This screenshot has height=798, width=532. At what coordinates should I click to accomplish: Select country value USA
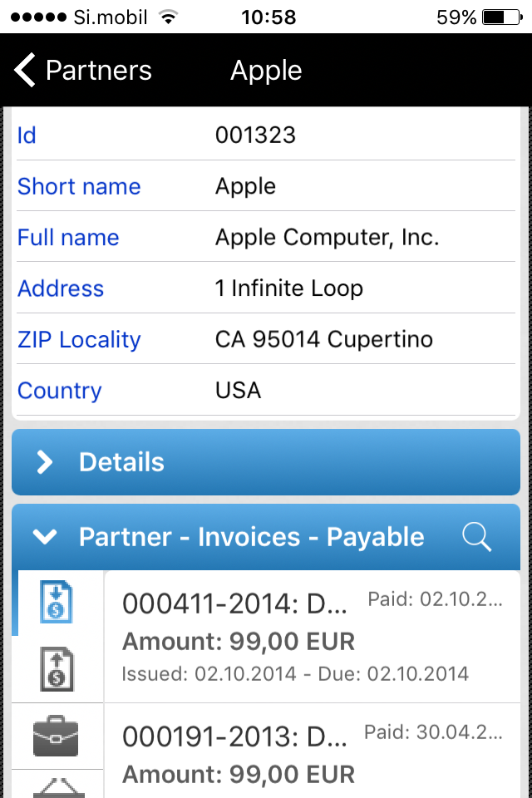(238, 391)
